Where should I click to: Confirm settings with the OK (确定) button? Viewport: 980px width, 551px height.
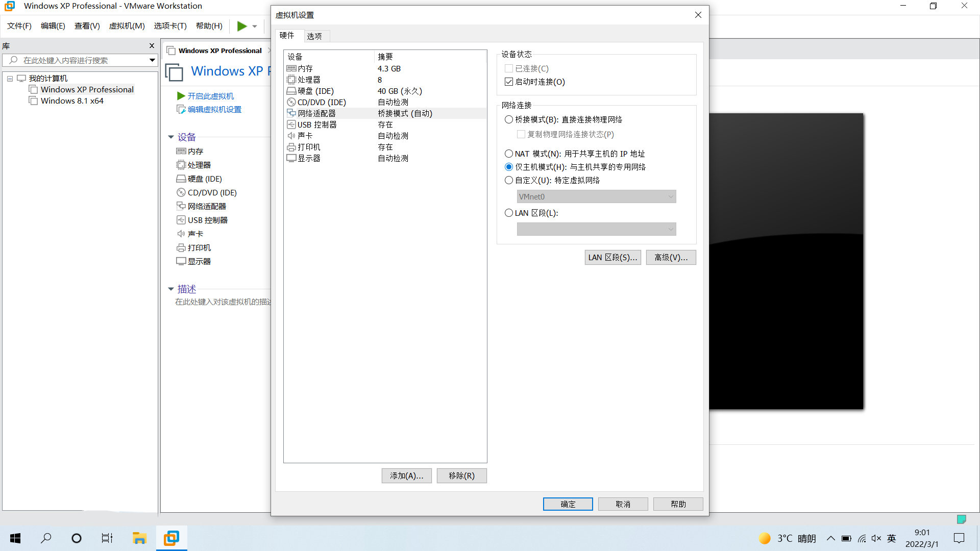point(568,504)
